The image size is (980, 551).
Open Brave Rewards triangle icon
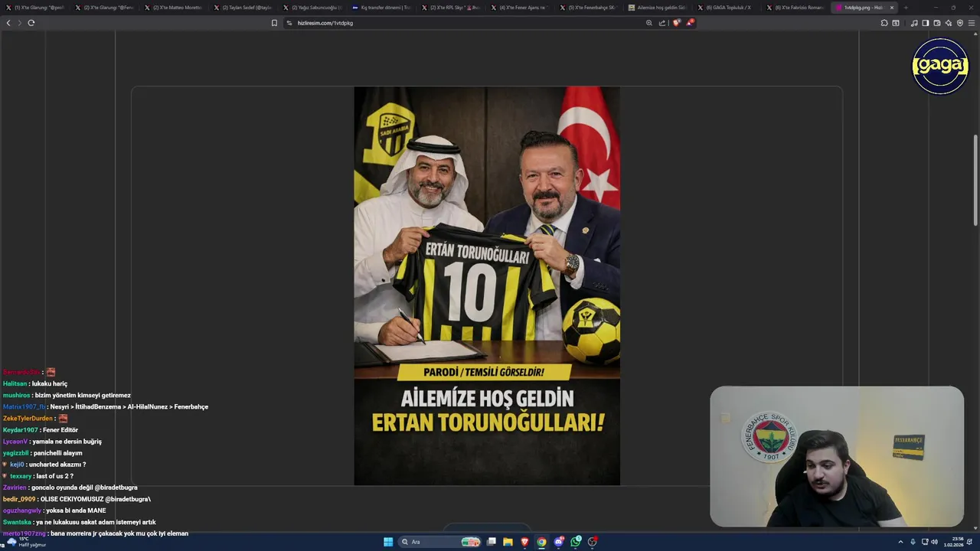click(689, 23)
